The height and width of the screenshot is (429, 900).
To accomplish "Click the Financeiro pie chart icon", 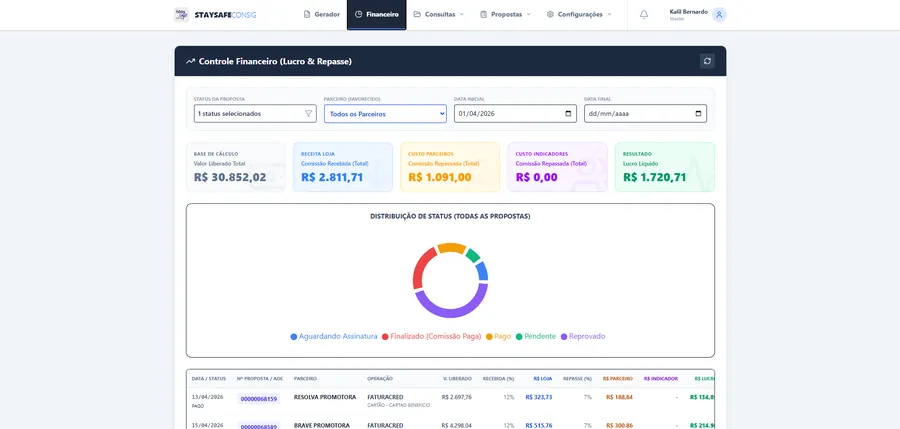I will (x=359, y=14).
